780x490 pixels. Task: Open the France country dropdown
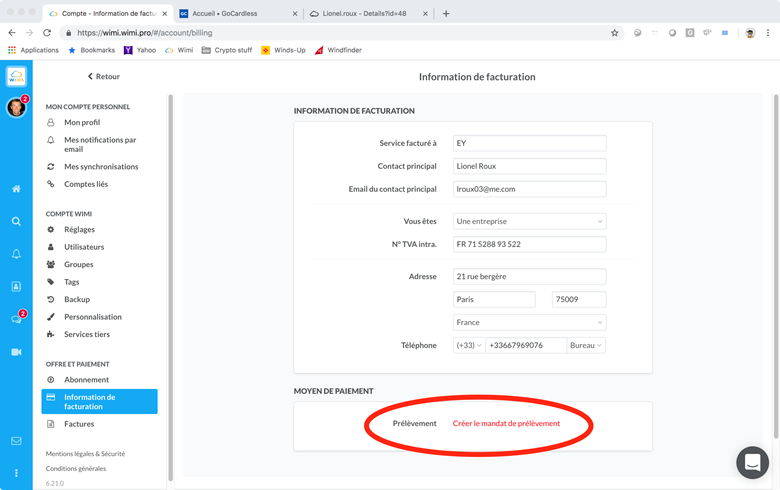pyautogui.click(x=529, y=322)
